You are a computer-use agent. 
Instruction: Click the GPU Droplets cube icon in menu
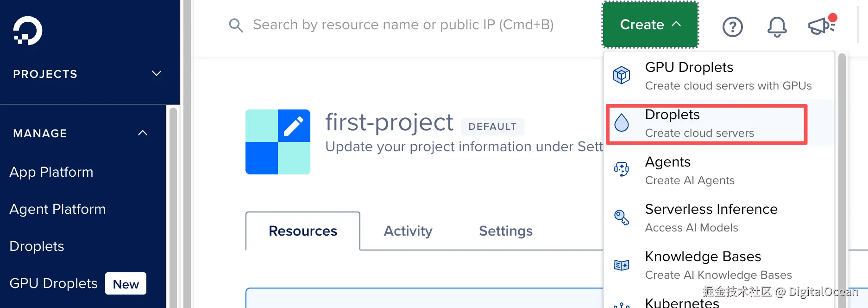(x=622, y=75)
